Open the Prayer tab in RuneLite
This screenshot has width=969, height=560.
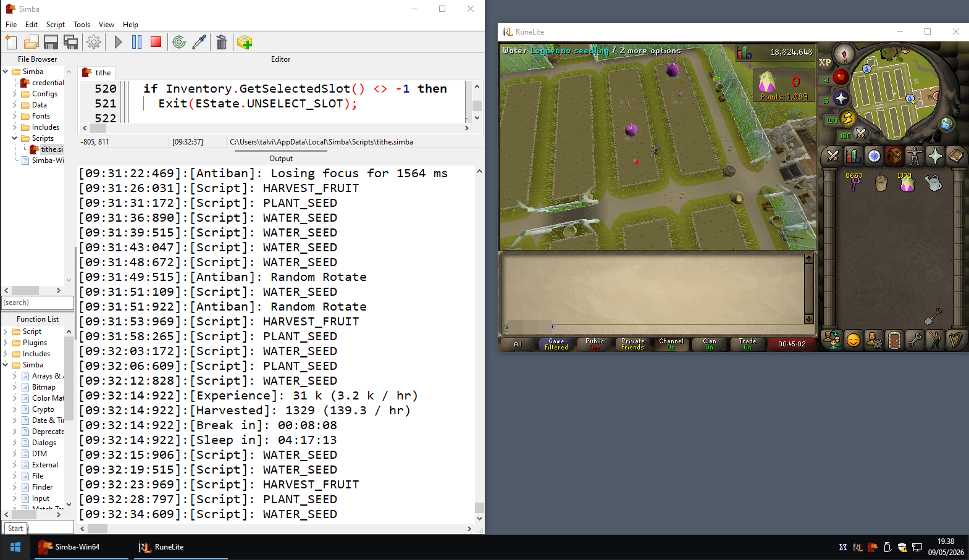[x=935, y=156]
